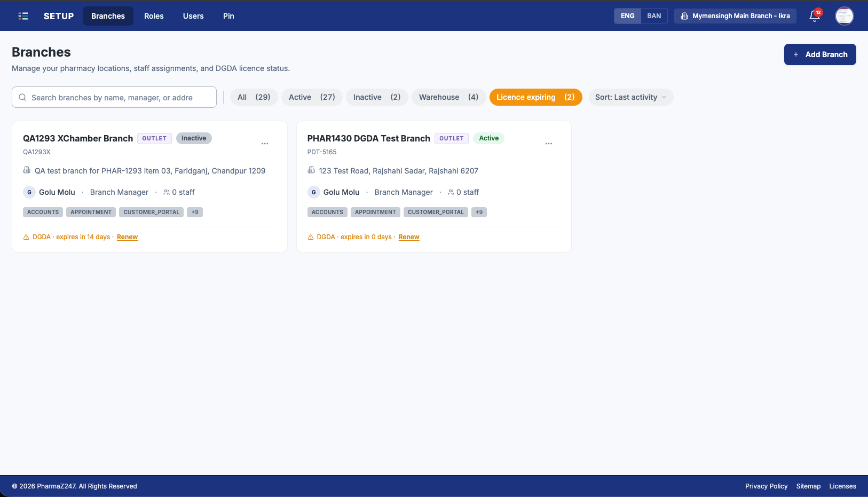
Task: Expand +9 modules on QA1293 card
Action: point(195,212)
